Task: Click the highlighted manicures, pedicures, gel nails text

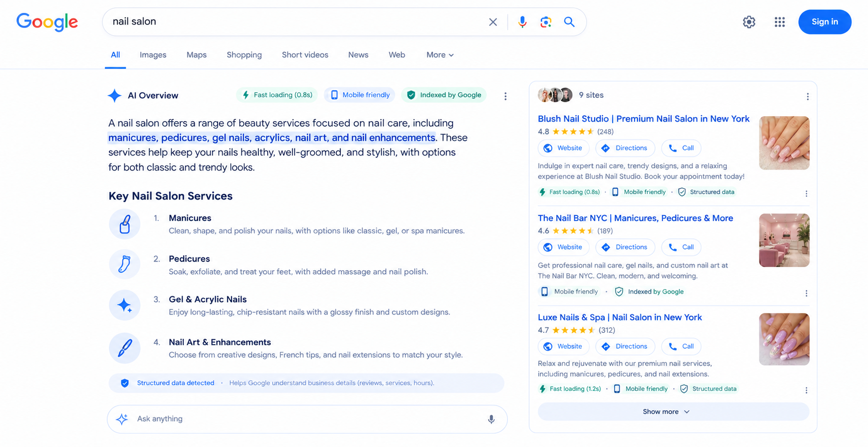Action: click(272, 138)
